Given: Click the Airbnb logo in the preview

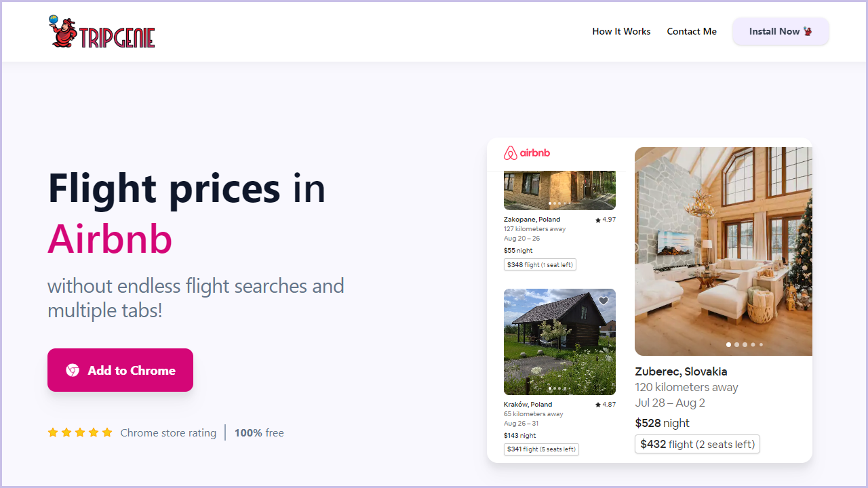Looking at the screenshot, I should pyautogui.click(x=526, y=152).
